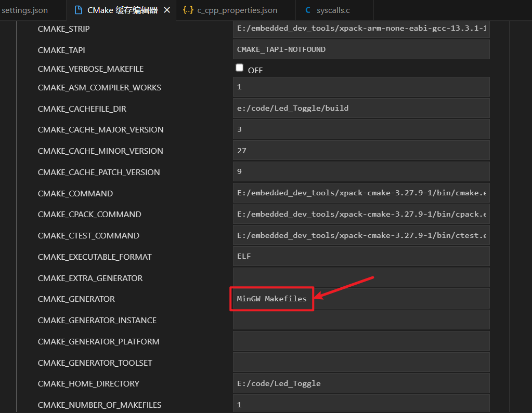532x413 pixels.
Task: Click the CMAKE_CACHE_PATCH_VERSION label
Action: (x=99, y=172)
